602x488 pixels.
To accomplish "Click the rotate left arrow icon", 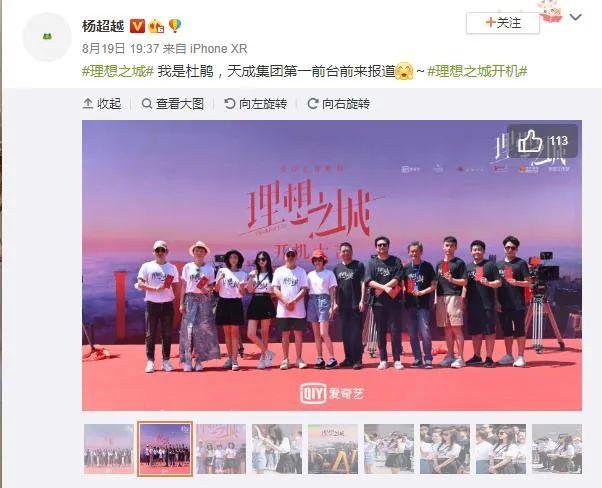I will tap(230, 104).
